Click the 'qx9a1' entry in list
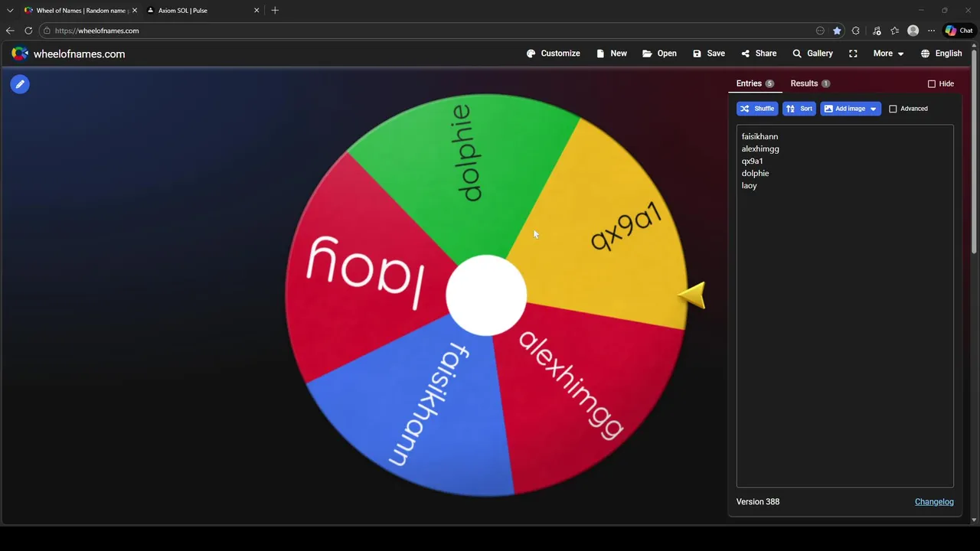Screen dimensions: 980x551 pyautogui.click(x=752, y=161)
